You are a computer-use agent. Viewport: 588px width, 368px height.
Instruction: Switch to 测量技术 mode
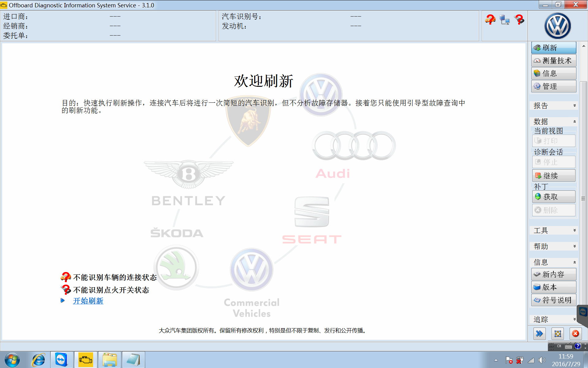554,60
